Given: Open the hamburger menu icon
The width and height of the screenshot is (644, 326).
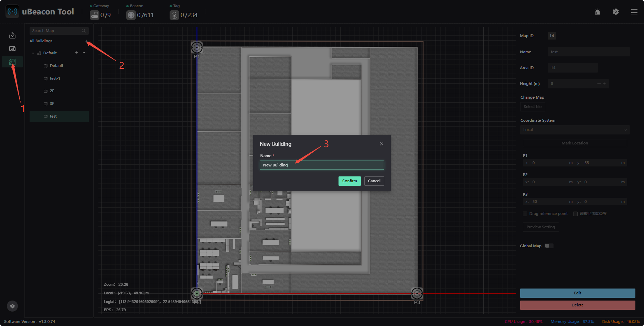Looking at the screenshot, I should click(x=634, y=12).
